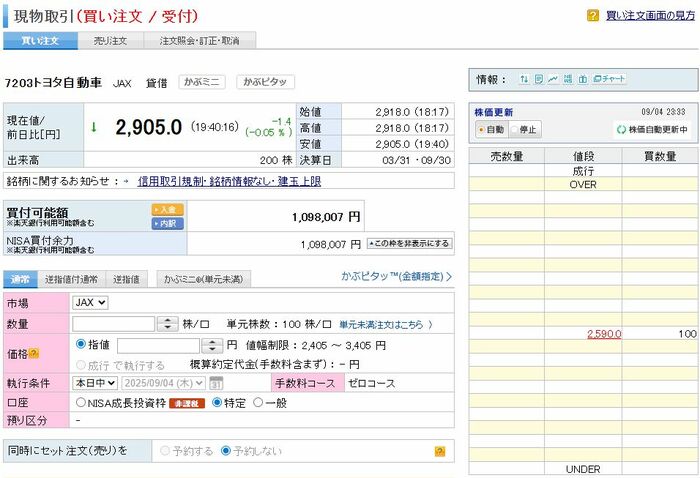Click the 2,590.0 price in the order board
Screen dimensions: 700x478
(604, 334)
